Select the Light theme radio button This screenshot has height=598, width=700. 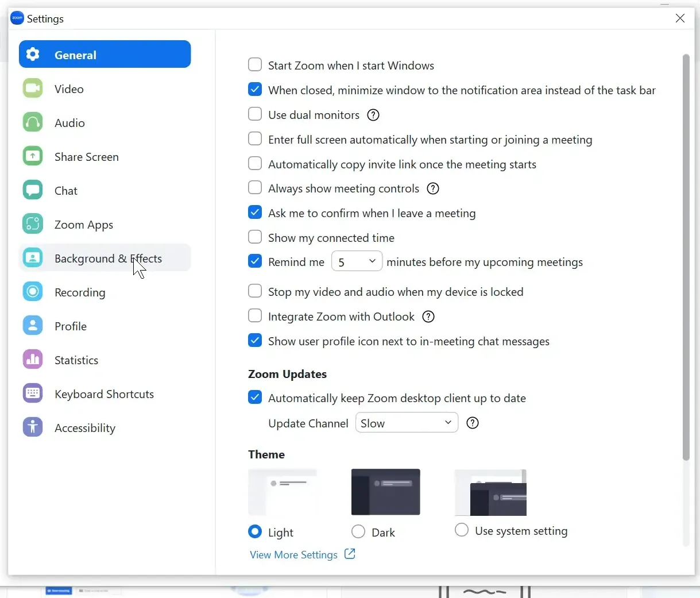[x=255, y=531]
